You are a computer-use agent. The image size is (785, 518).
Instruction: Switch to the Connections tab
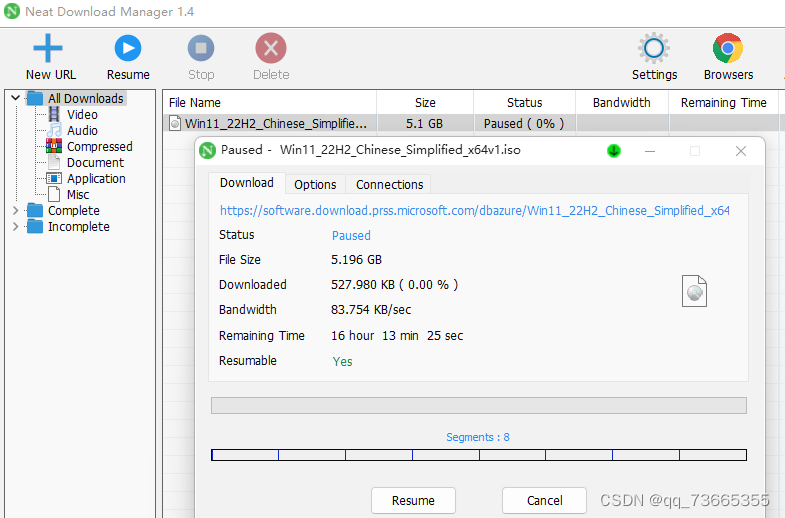click(389, 185)
